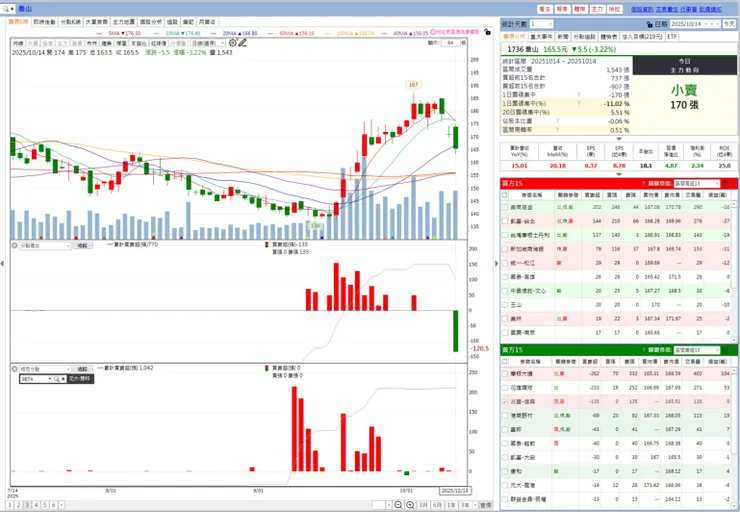Image resolution: width=740 pixels, height=512 pixels.
Task: Click the round icon of the 分點 indicator panel
Action: pos(15,245)
